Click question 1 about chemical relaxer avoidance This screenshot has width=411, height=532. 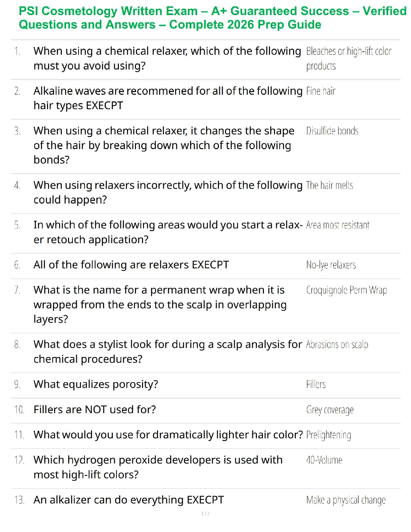167,58
